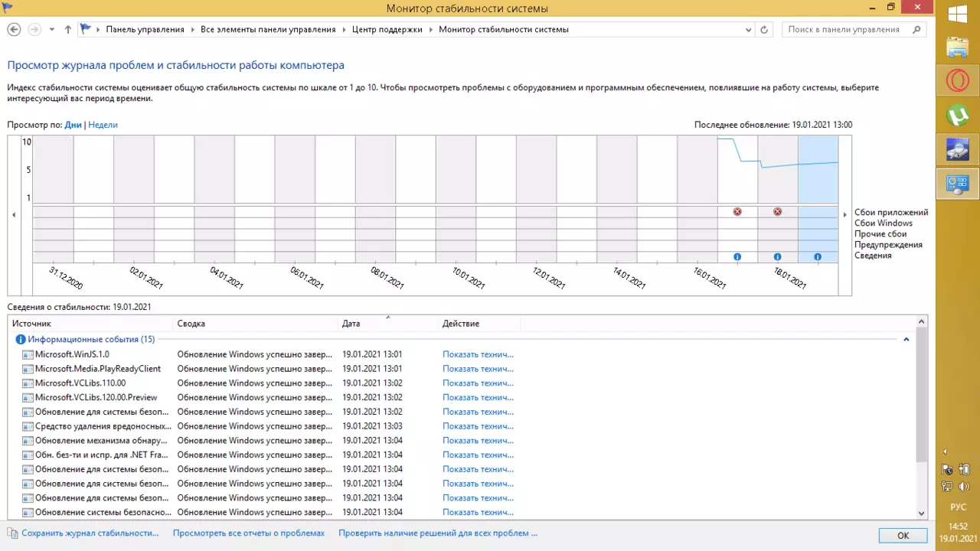The width and height of the screenshot is (980, 551).
Task: Click the clock showing 14:52 on the taskbar
Action: coord(958,527)
